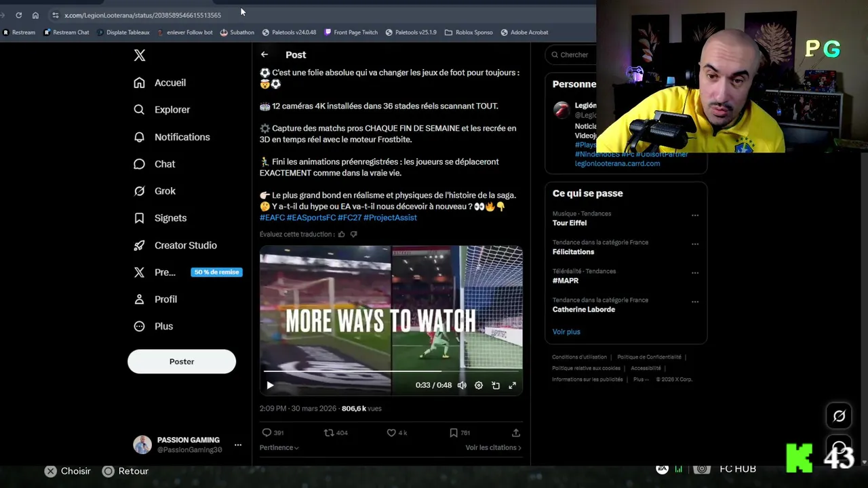This screenshot has height=488, width=868.
Task: Open the Félicitations trend
Action: (x=573, y=251)
